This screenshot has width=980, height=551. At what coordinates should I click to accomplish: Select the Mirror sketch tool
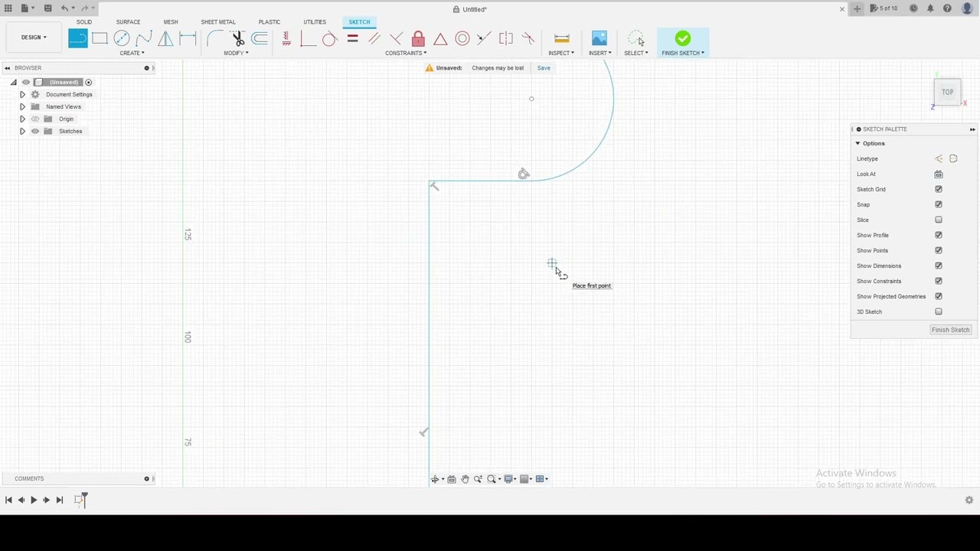[x=165, y=38]
